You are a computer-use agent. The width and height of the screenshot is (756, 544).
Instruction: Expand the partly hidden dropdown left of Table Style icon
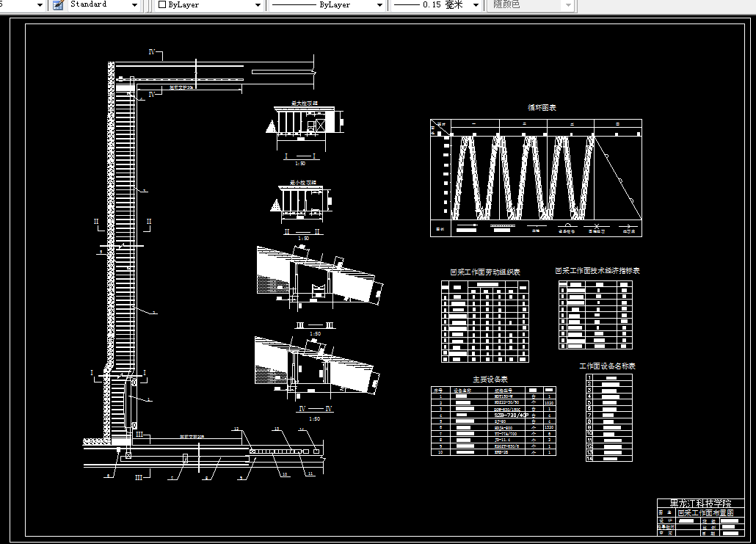tap(40, 5)
